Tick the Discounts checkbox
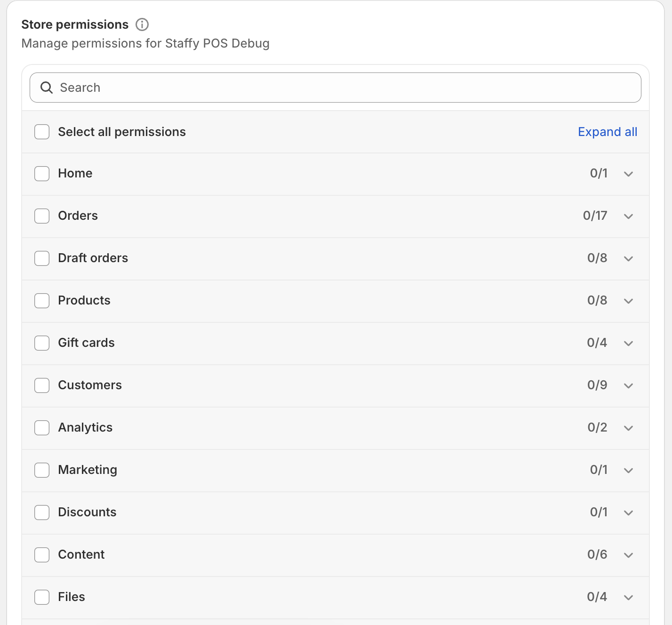 pyautogui.click(x=42, y=512)
